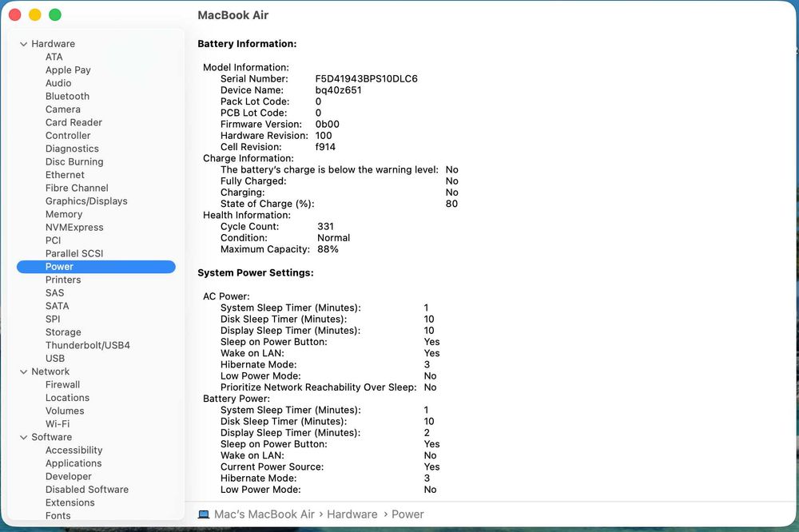Select Thunderbolt/USB4 in the sidebar

(88, 346)
